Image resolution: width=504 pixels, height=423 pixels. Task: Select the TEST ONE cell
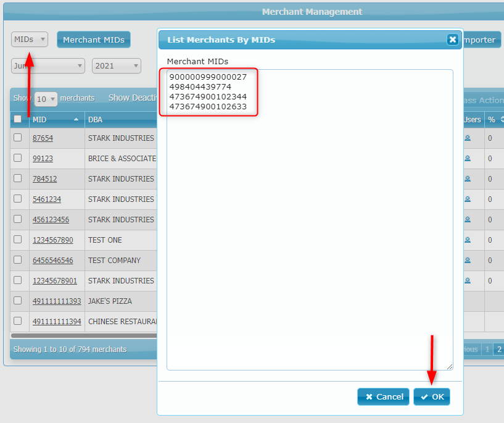121,240
